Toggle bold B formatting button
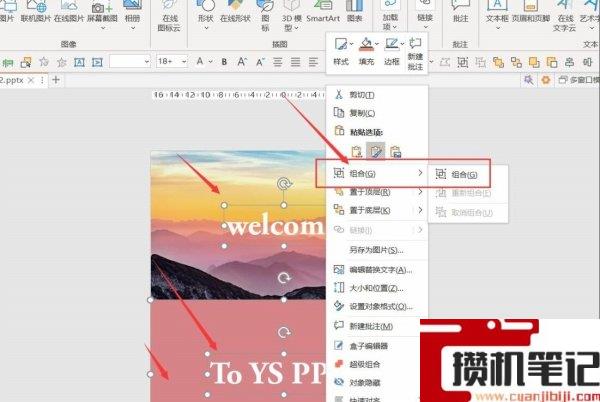The image size is (600, 402). (x=224, y=62)
